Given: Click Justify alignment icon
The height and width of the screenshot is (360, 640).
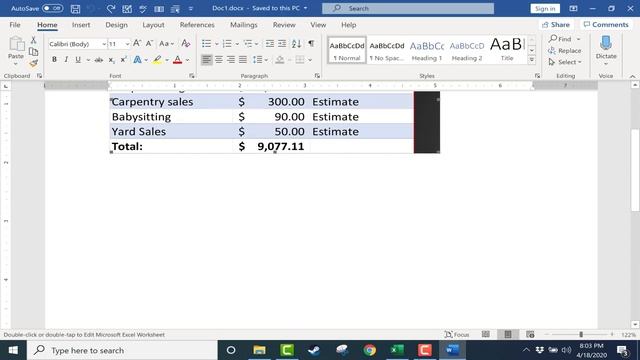Looking at the screenshot, I should pyautogui.click(x=243, y=60).
